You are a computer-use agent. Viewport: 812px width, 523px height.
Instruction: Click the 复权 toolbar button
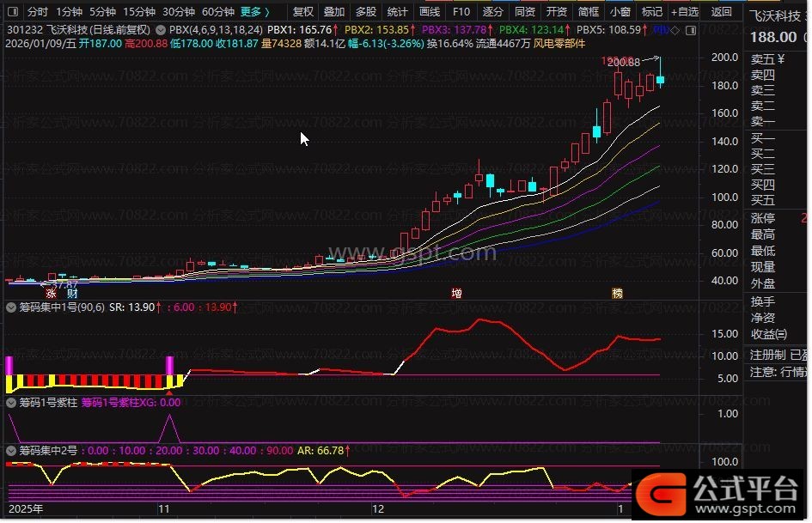point(302,12)
